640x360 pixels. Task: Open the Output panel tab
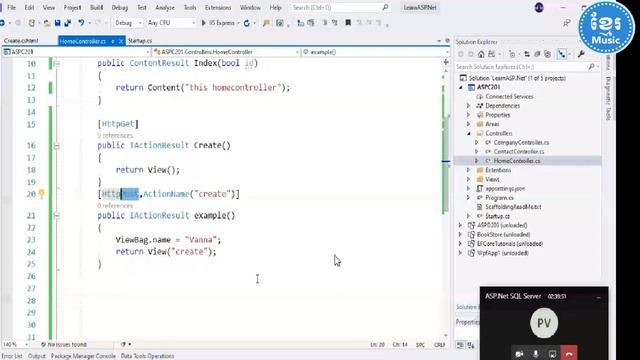37,356
